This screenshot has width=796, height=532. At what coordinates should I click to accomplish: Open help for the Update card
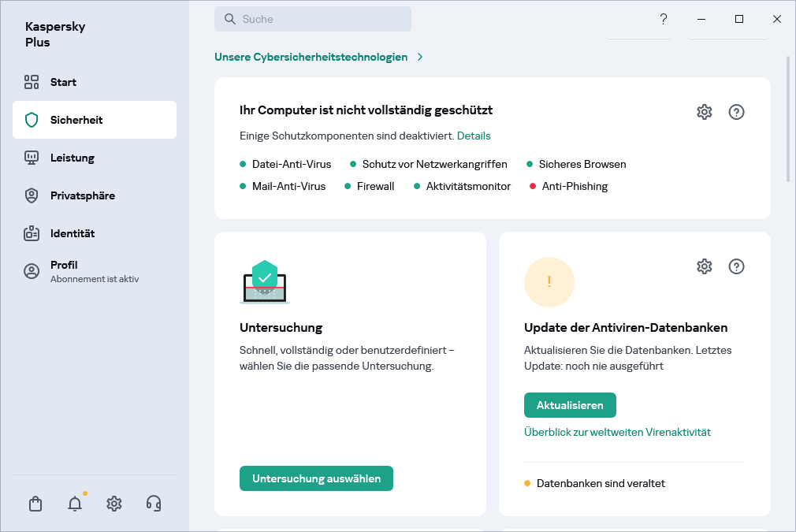736,266
